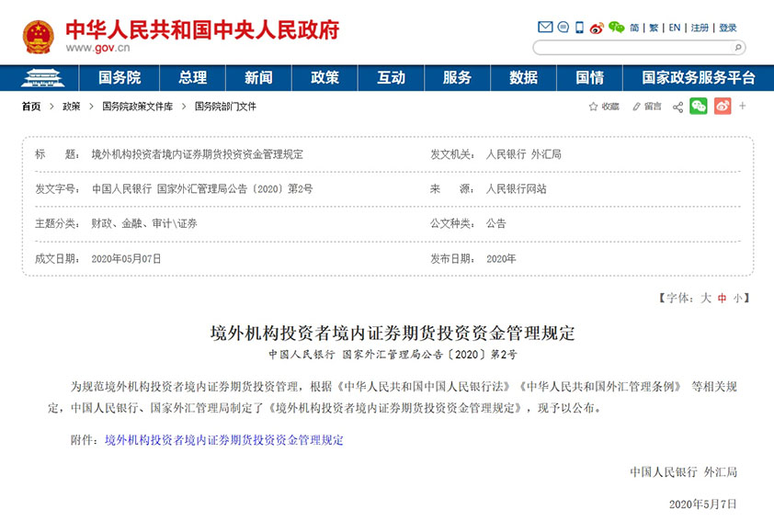The image size is (774, 532).
Task: Click the WeChat icon in top header
Action: (x=615, y=28)
